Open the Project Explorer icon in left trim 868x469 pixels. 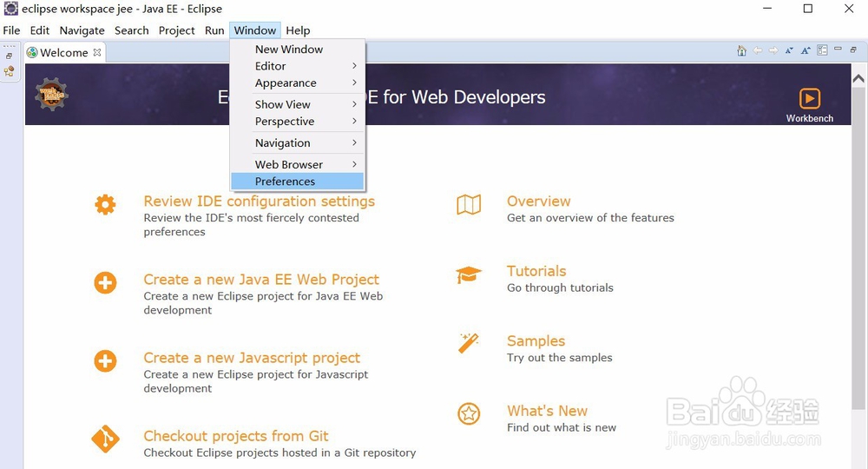click(x=9, y=71)
